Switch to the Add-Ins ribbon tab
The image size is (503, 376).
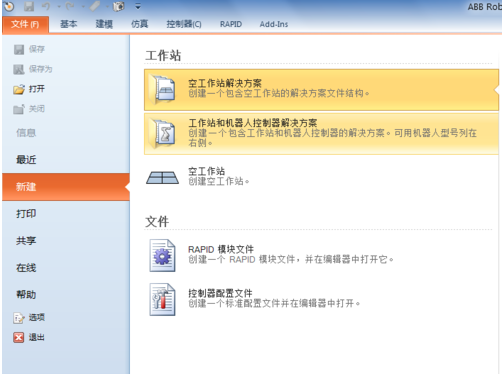click(274, 24)
